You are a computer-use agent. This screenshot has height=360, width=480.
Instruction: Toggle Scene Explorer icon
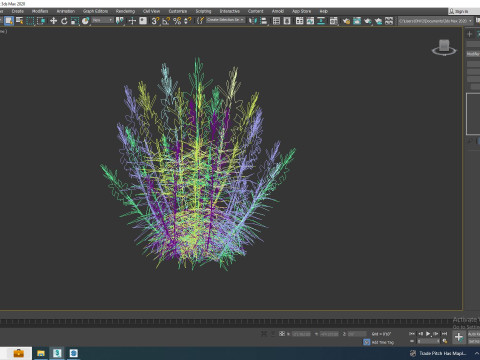coord(276,21)
